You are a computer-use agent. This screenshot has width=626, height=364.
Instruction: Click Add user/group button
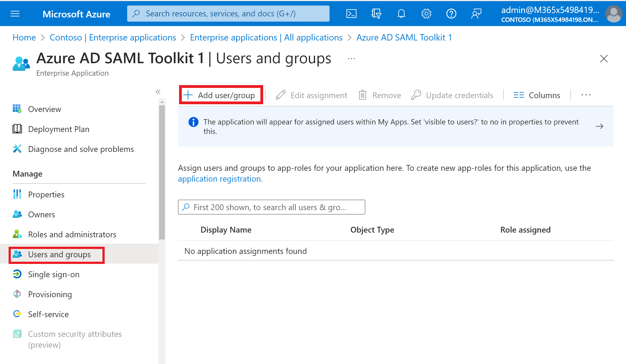[221, 95]
